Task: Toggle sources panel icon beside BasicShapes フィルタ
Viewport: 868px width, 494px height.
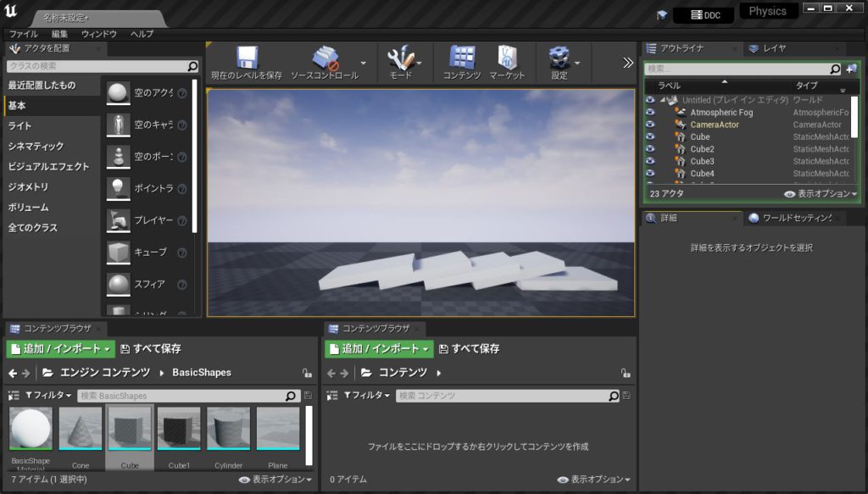Action: pos(14,396)
